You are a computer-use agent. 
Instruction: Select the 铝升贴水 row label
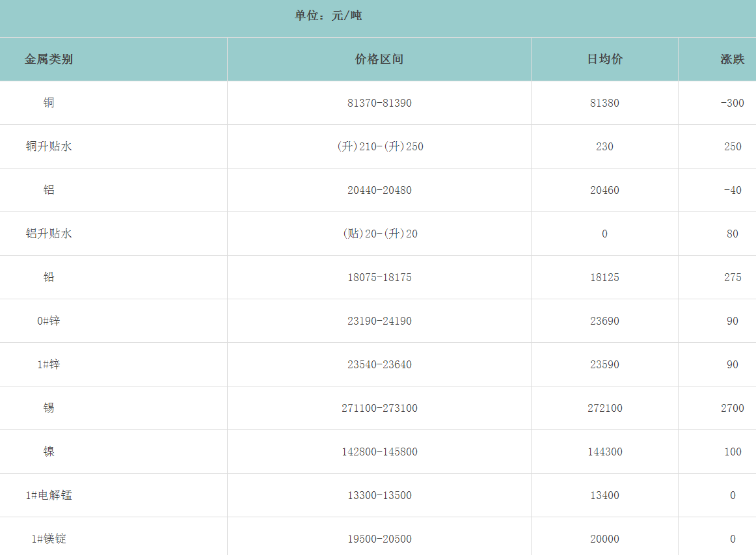pyautogui.click(x=49, y=234)
